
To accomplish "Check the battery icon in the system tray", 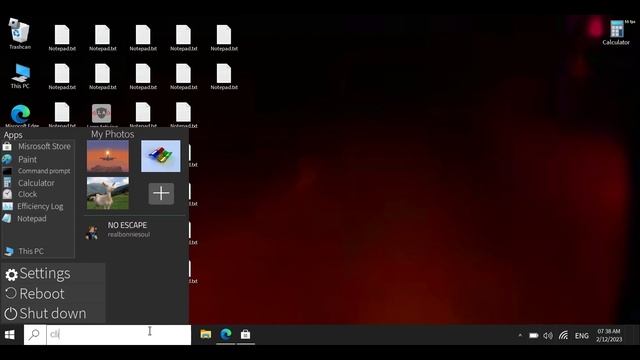I will (533, 336).
